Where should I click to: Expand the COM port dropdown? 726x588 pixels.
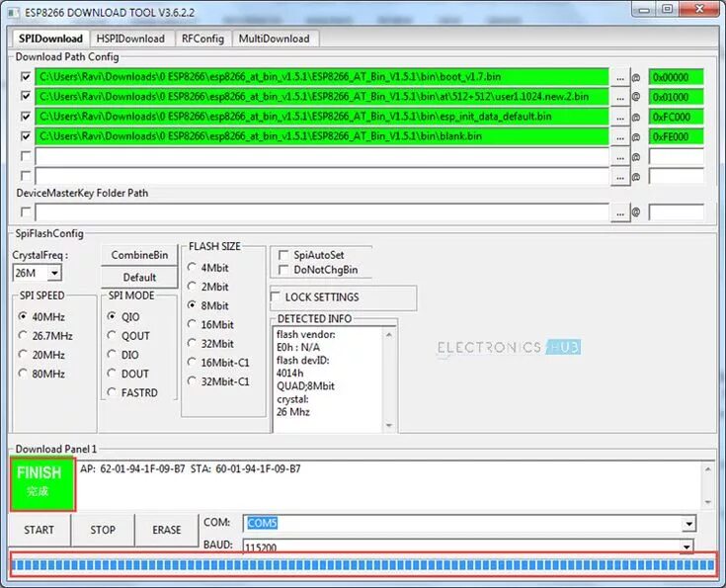tap(689, 524)
